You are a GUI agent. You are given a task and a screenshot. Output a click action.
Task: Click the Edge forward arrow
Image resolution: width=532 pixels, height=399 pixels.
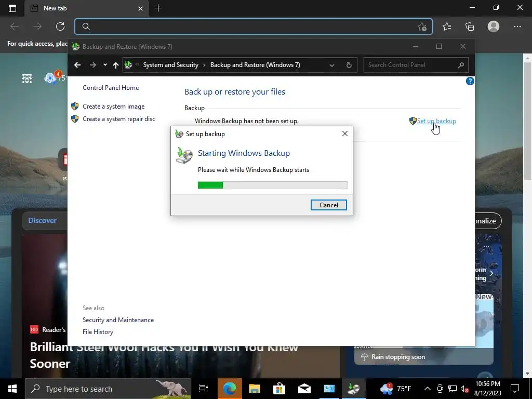37,26
